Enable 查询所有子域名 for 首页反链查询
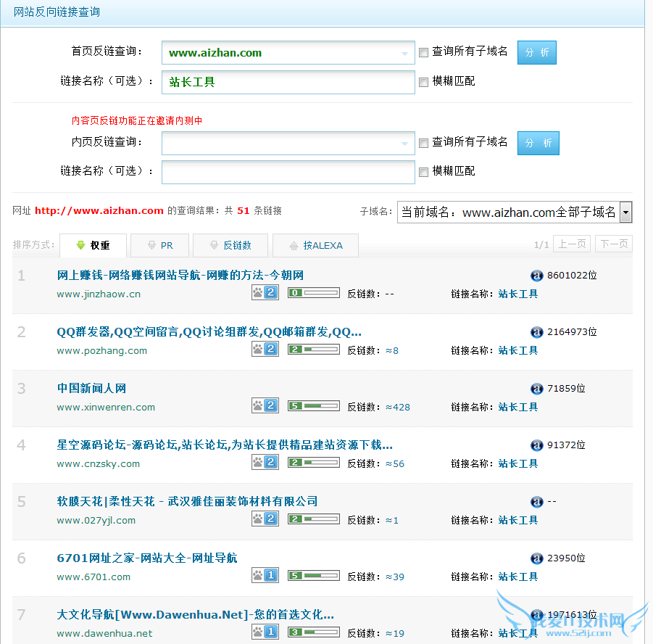Image resolution: width=653 pixels, height=644 pixels. (423, 52)
